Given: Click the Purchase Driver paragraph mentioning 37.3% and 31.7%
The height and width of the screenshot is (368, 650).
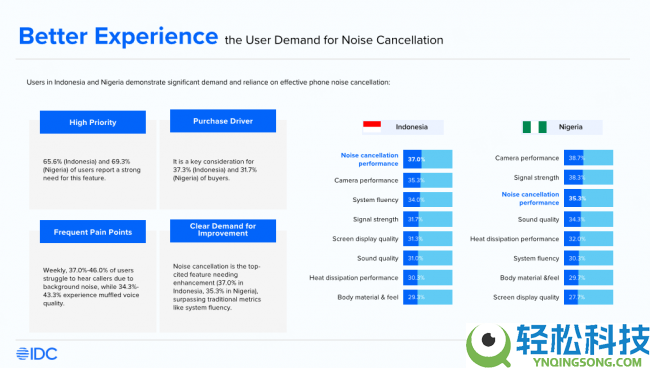Looking at the screenshot, I should pyautogui.click(x=215, y=169).
